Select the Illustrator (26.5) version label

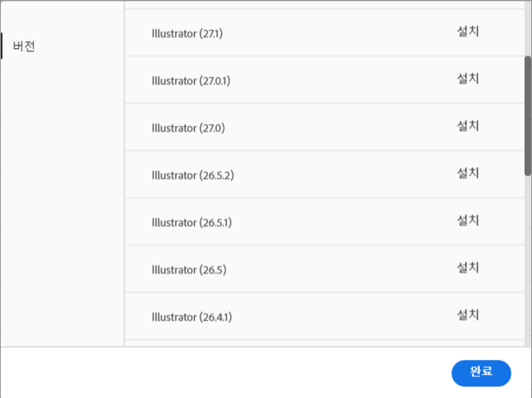pos(189,270)
